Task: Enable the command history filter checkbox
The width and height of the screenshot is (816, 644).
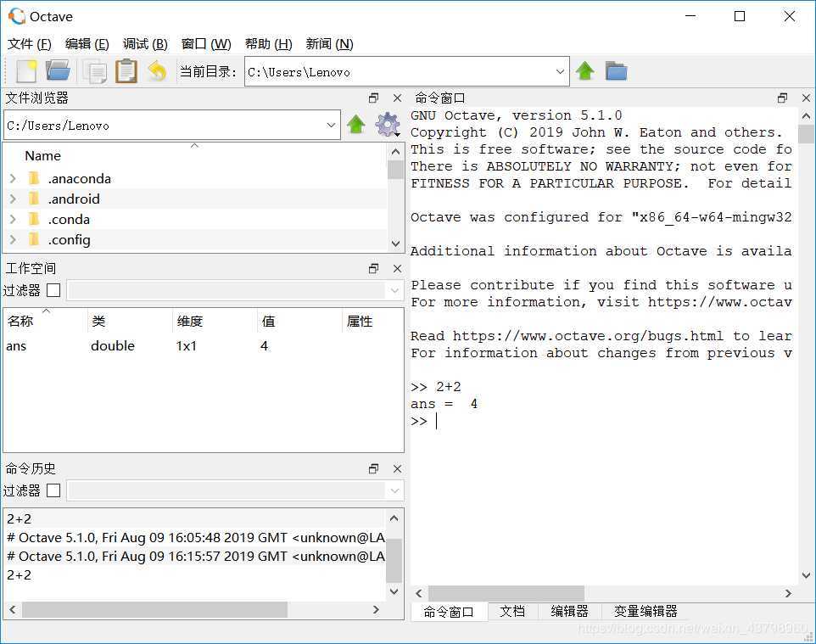Action: [x=53, y=490]
